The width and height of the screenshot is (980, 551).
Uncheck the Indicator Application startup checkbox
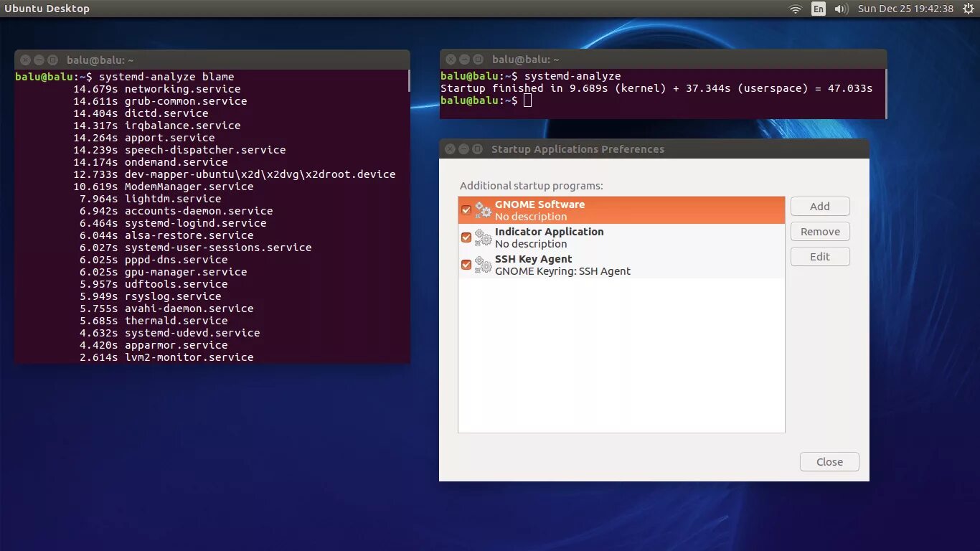(466, 237)
